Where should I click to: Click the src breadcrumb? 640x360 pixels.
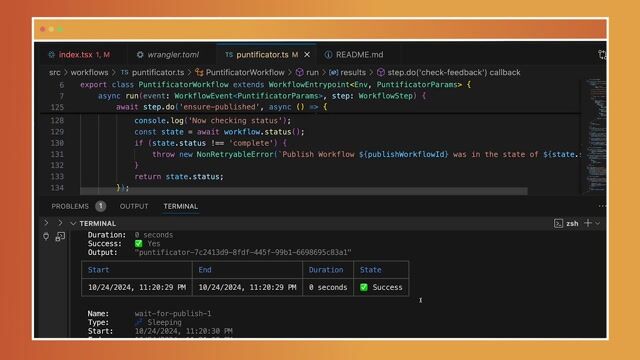55,73
